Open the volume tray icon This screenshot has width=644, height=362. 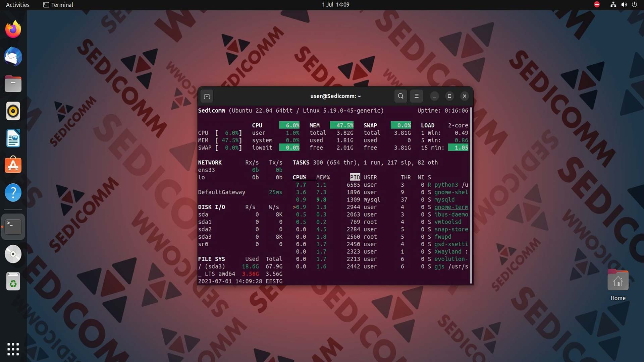[624, 5]
